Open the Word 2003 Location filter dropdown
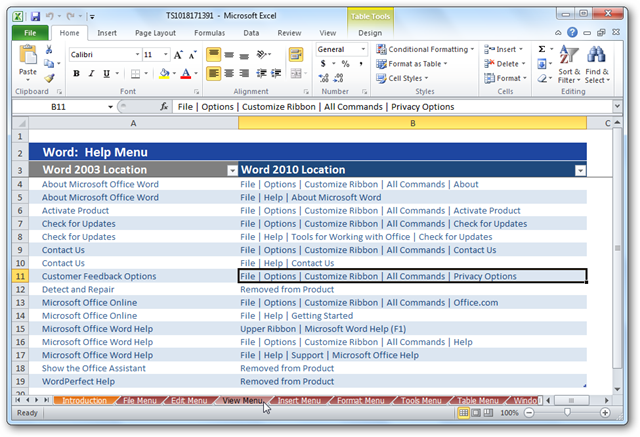The width and height of the screenshot is (640, 437). click(x=232, y=170)
